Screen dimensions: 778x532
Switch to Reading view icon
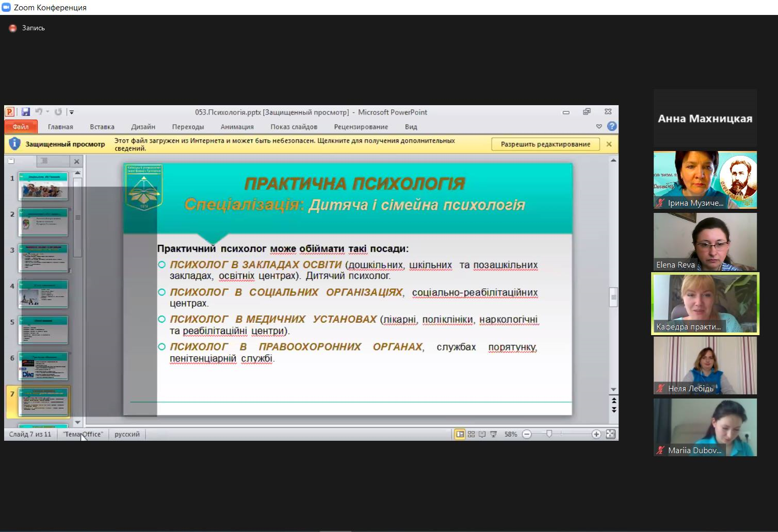482,435
